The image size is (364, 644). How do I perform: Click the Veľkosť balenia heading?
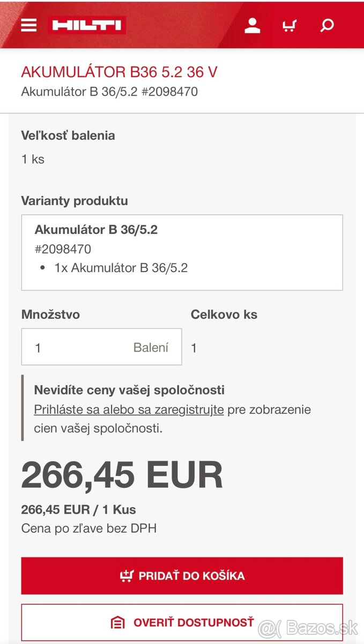[x=68, y=135]
